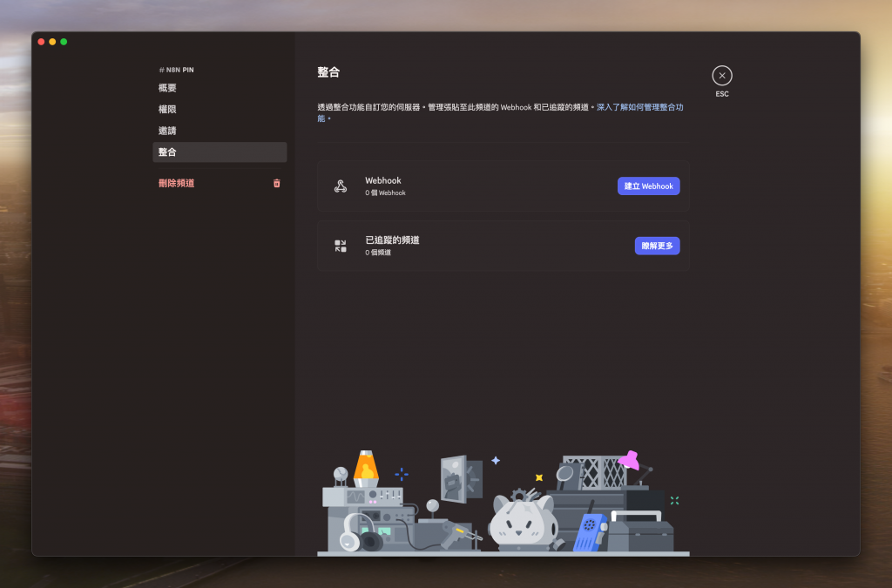The width and height of the screenshot is (892, 588).
Task: Click the 瞭解更多 button
Action: tap(657, 246)
